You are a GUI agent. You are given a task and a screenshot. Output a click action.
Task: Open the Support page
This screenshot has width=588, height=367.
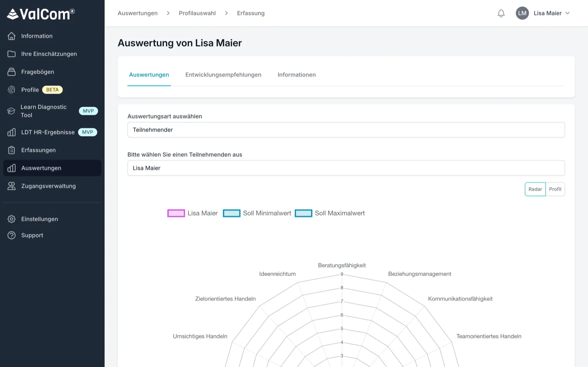[52, 235]
